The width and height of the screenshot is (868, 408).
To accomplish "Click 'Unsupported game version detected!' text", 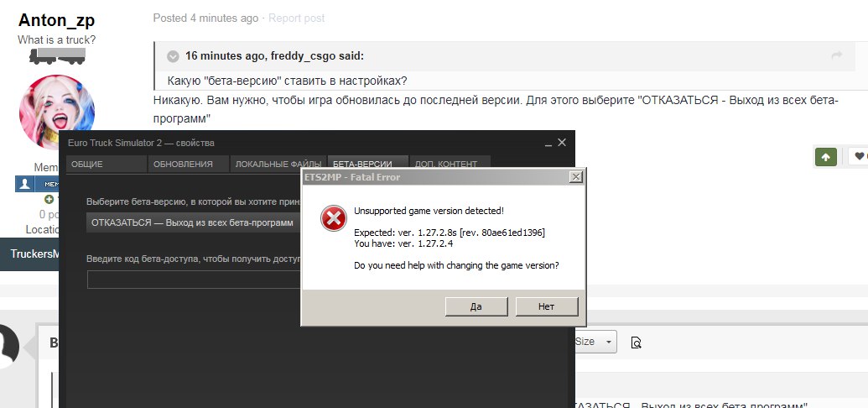I will click(429, 211).
